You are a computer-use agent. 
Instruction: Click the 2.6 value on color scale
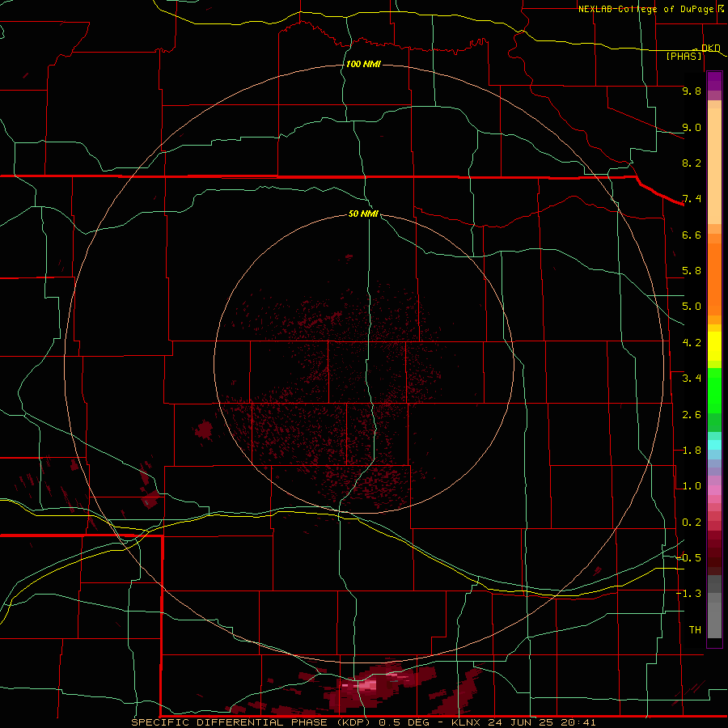[692, 415]
